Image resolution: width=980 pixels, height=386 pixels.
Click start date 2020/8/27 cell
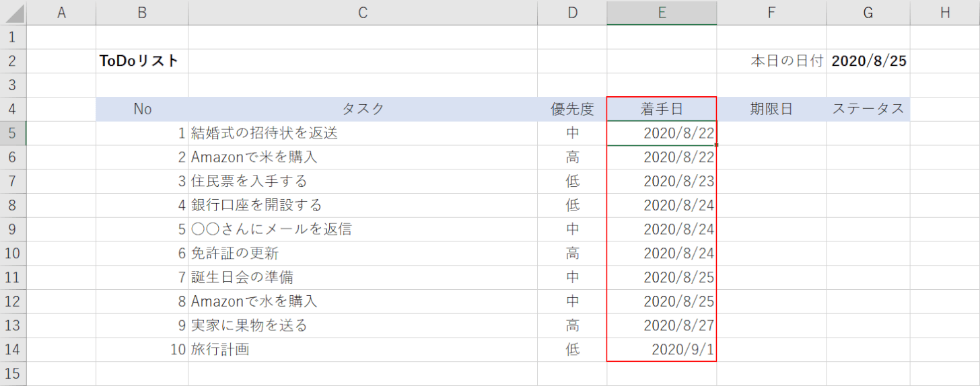pos(662,325)
